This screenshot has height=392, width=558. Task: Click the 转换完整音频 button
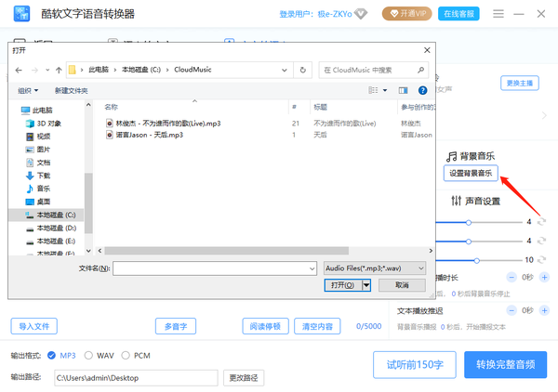point(505,364)
